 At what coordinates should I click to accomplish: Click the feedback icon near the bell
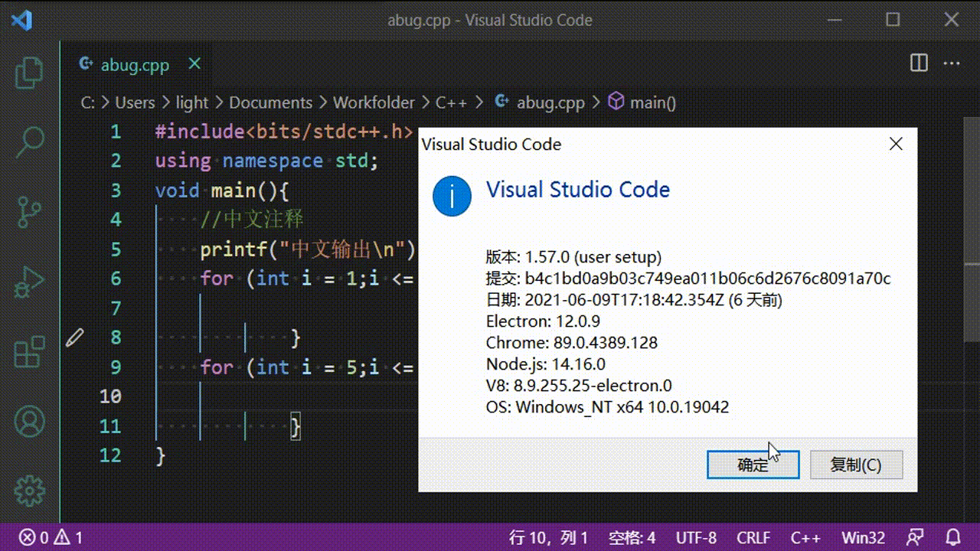coord(916,538)
